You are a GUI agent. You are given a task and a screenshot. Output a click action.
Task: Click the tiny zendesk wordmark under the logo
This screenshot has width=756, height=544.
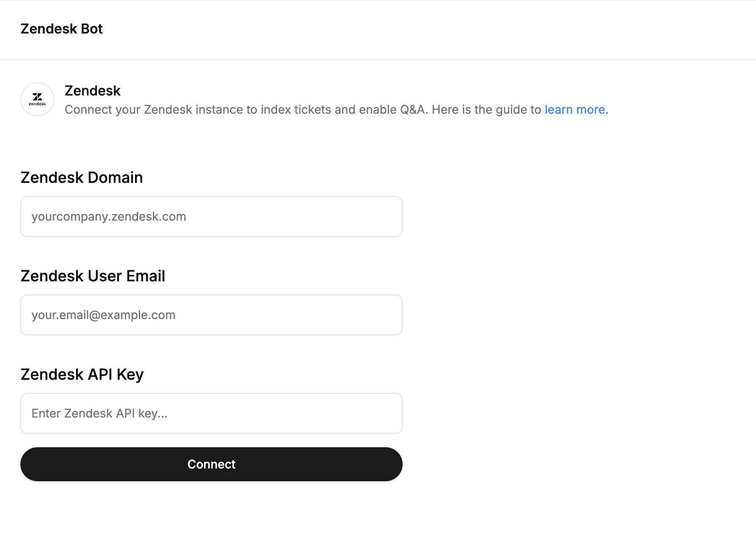(37, 104)
